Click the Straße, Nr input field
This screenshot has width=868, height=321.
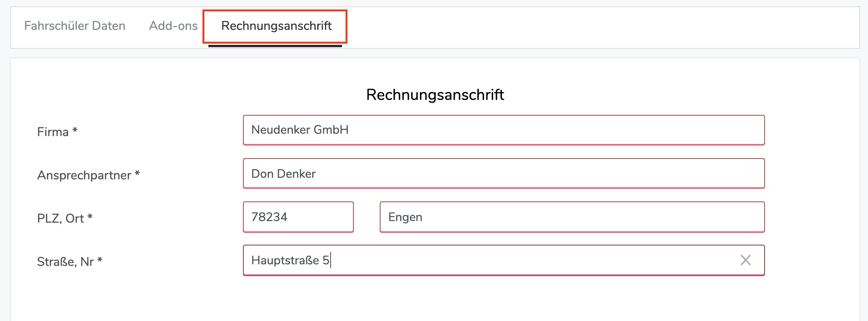pos(504,260)
